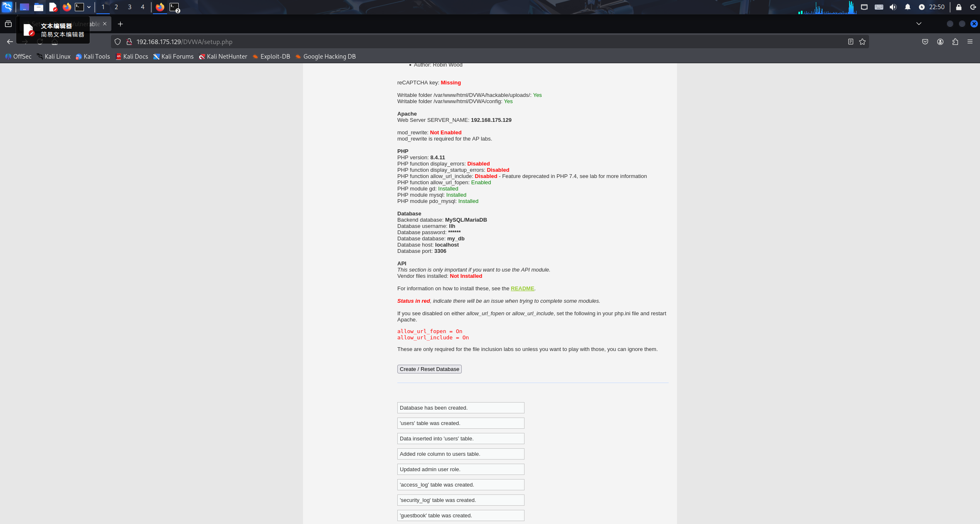Expand the list all tabs chevron

pos(919,24)
